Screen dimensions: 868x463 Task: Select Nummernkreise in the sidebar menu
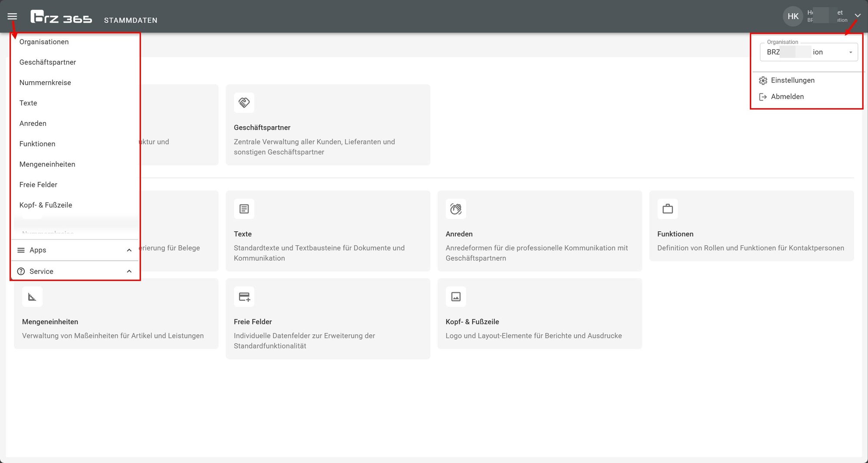(45, 82)
